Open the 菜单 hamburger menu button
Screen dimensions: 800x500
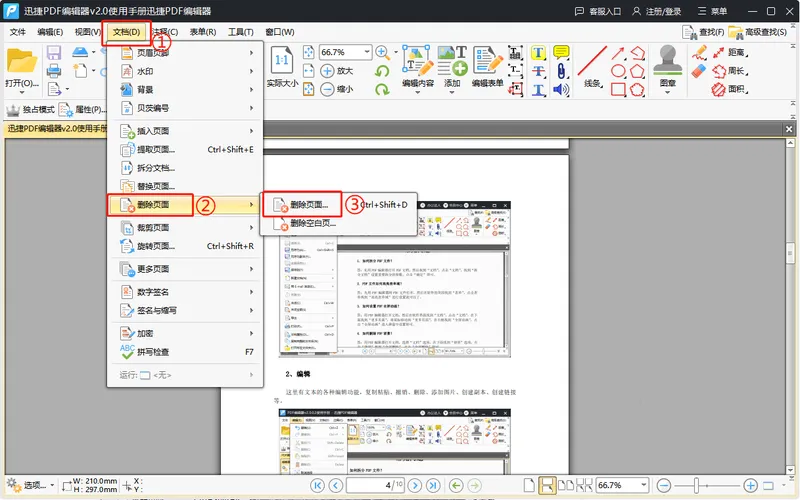(712, 11)
